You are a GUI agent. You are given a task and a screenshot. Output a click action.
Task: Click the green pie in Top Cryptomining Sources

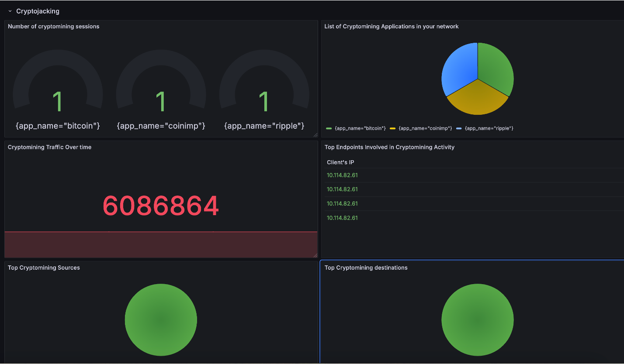(x=161, y=320)
